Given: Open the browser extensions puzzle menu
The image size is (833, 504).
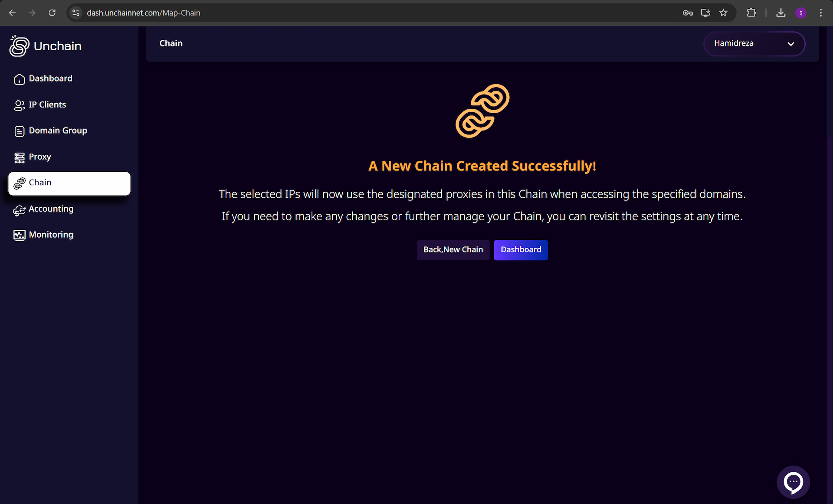Looking at the screenshot, I should pyautogui.click(x=752, y=13).
